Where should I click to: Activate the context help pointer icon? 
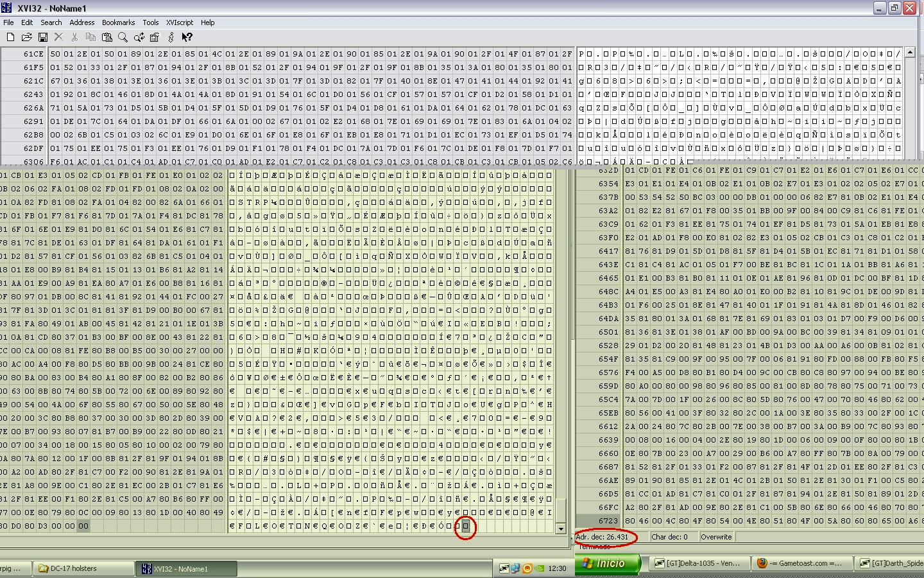[187, 38]
